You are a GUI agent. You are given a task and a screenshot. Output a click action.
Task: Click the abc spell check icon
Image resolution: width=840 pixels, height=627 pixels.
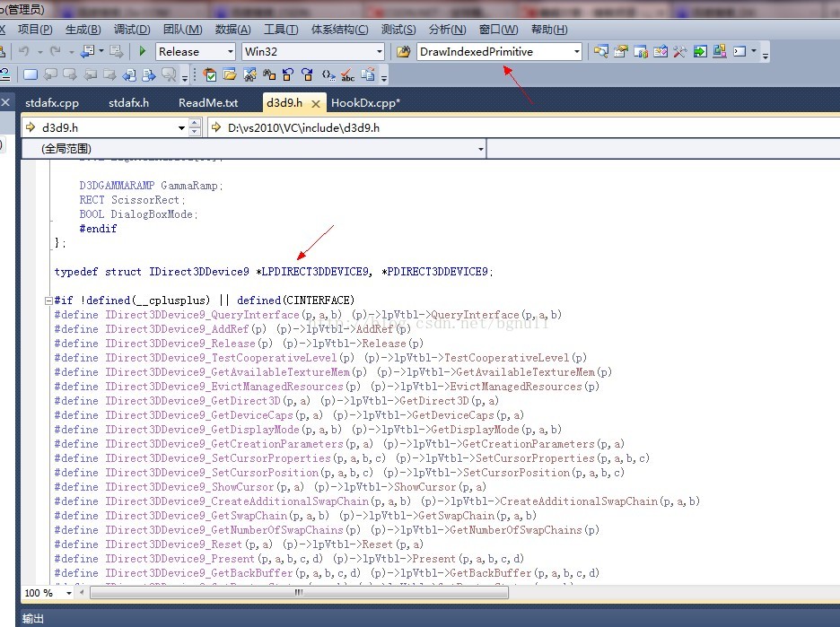(347, 75)
